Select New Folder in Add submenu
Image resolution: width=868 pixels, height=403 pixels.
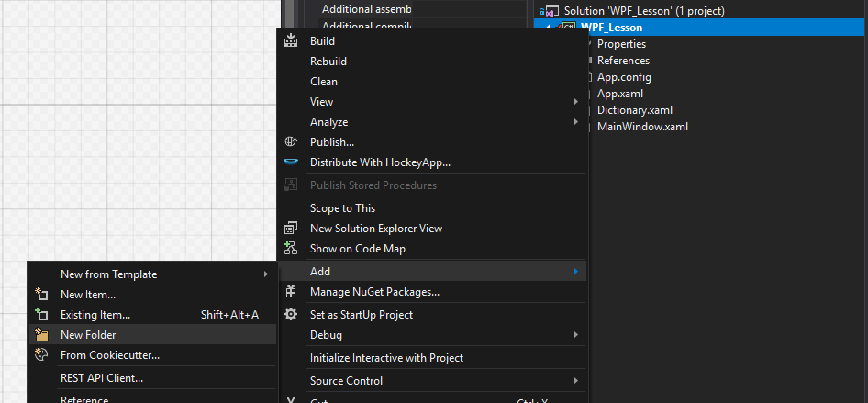151,335
